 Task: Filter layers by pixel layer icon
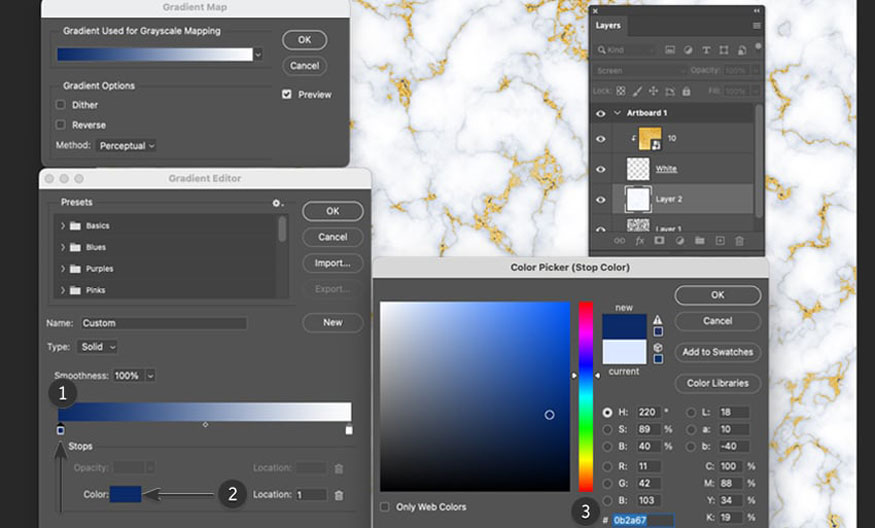point(670,50)
